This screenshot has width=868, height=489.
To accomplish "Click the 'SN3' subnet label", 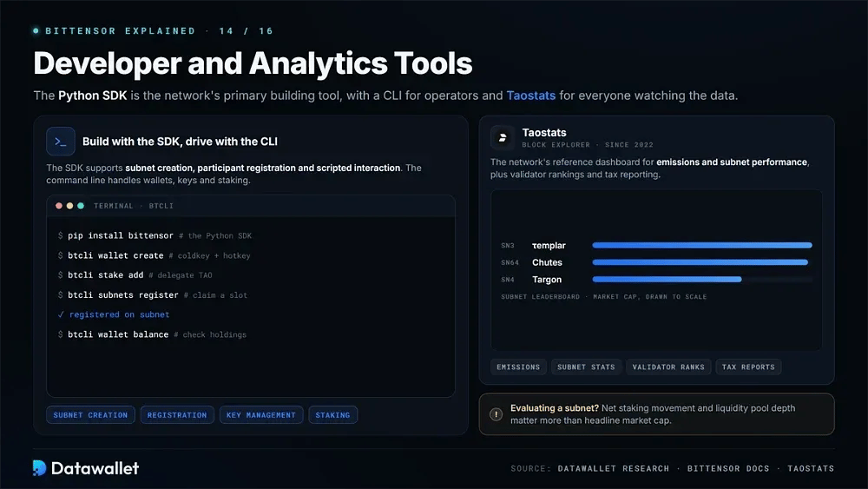I will click(x=508, y=245).
